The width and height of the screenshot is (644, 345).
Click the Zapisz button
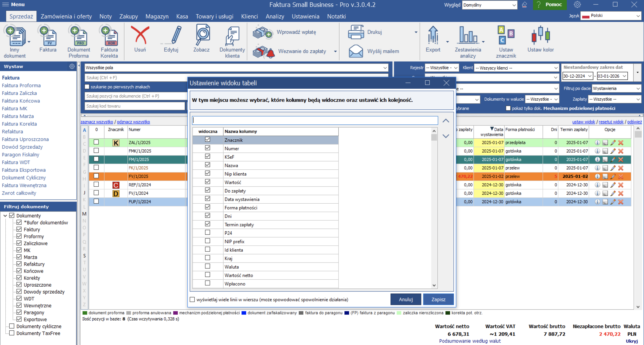tap(438, 299)
